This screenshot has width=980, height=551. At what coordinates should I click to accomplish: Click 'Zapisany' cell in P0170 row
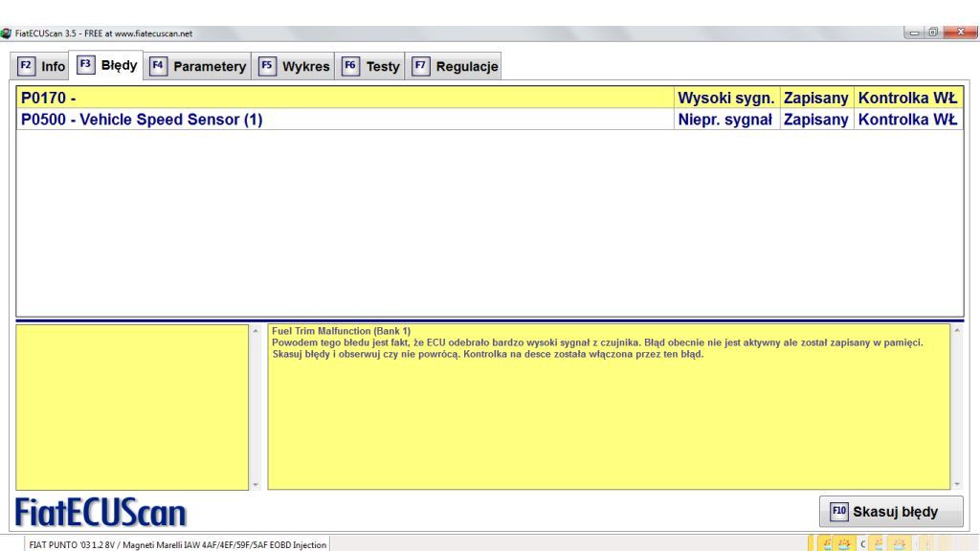(x=815, y=98)
